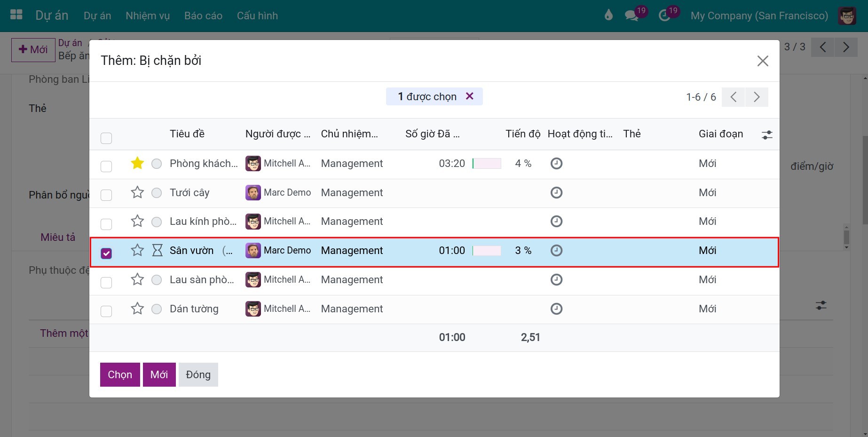Uncheck the Sân vườn row checkbox
This screenshot has height=437, width=868.
point(106,254)
